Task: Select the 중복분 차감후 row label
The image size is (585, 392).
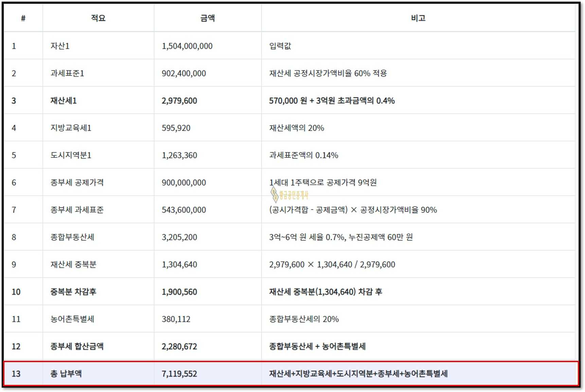Action: coord(73,292)
